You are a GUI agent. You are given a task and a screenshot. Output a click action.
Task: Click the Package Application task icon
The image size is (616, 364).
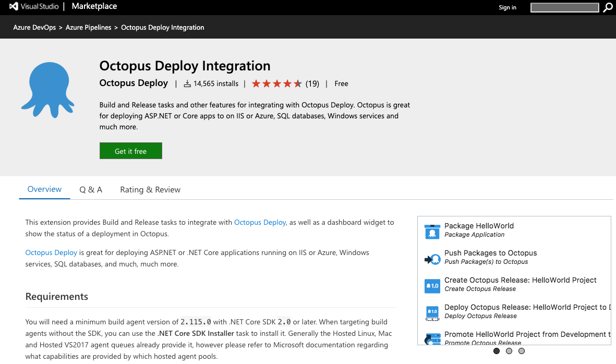[432, 231]
